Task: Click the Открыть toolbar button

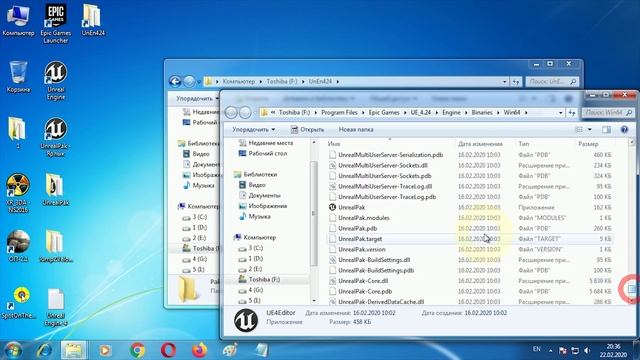Action: [x=307, y=129]
